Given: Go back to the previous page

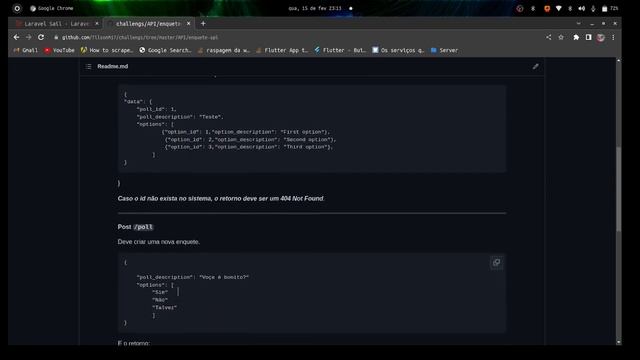Looking at the screenshot, I should tap(16, 37).
